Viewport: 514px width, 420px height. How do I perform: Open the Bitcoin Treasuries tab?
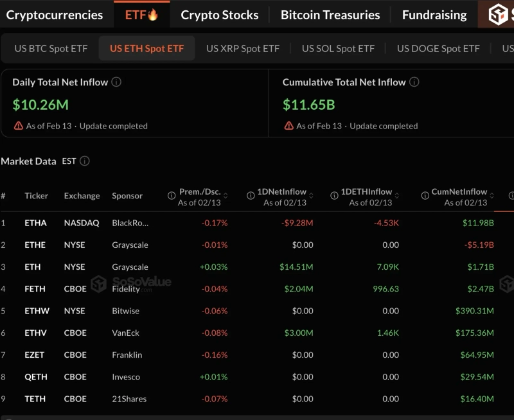tap(330, 15)
